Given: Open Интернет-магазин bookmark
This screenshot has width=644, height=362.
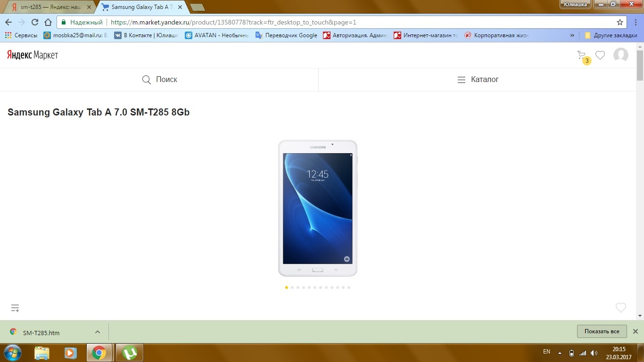Looking at the screenshot, I should pyautogui.click(x=426, y=35).
